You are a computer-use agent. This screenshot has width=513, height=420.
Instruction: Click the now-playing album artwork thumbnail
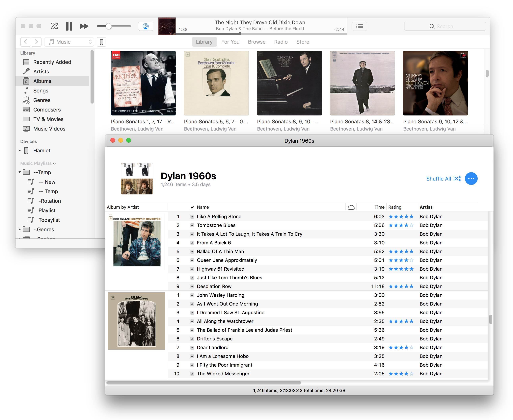coord(167,26)
